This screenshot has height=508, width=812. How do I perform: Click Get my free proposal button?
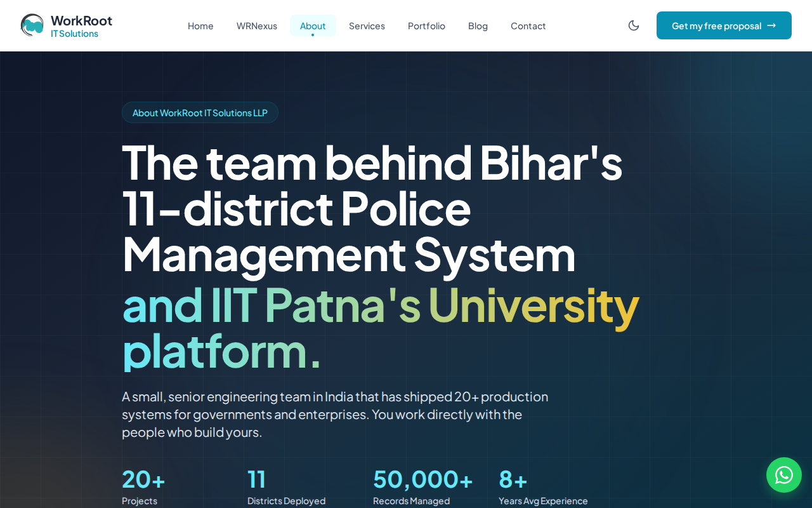[x=724, y=25]
